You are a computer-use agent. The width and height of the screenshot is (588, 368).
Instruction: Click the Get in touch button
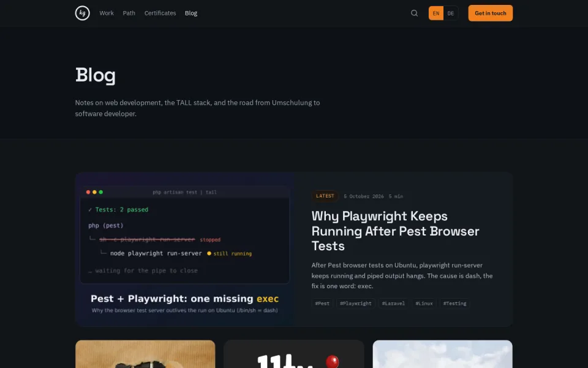point(491,13)
